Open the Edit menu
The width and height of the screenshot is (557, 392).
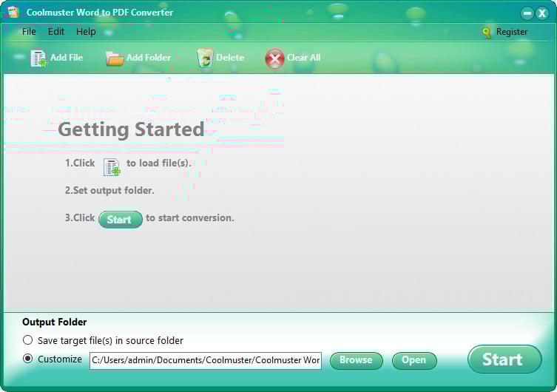coord(56,32)
